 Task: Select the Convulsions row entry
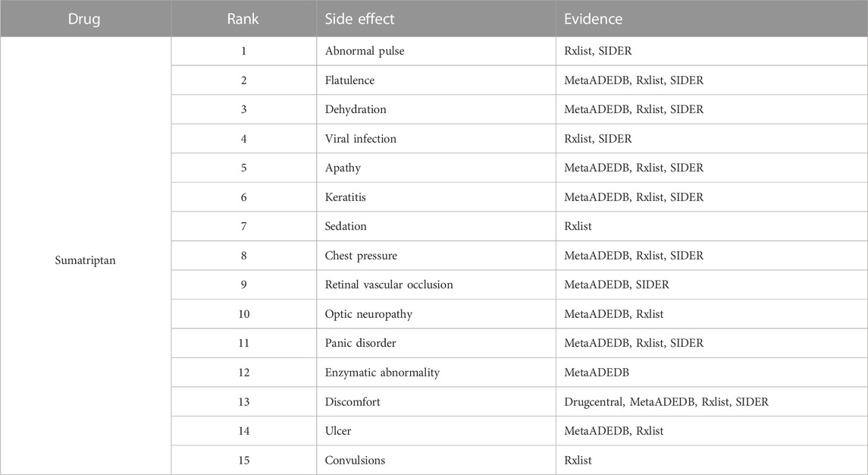pos(355,460)
